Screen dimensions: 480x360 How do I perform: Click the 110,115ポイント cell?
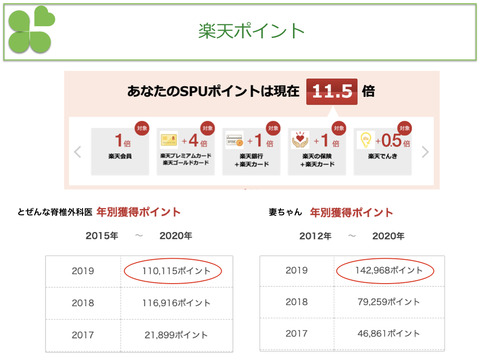[x=176, y=271]
